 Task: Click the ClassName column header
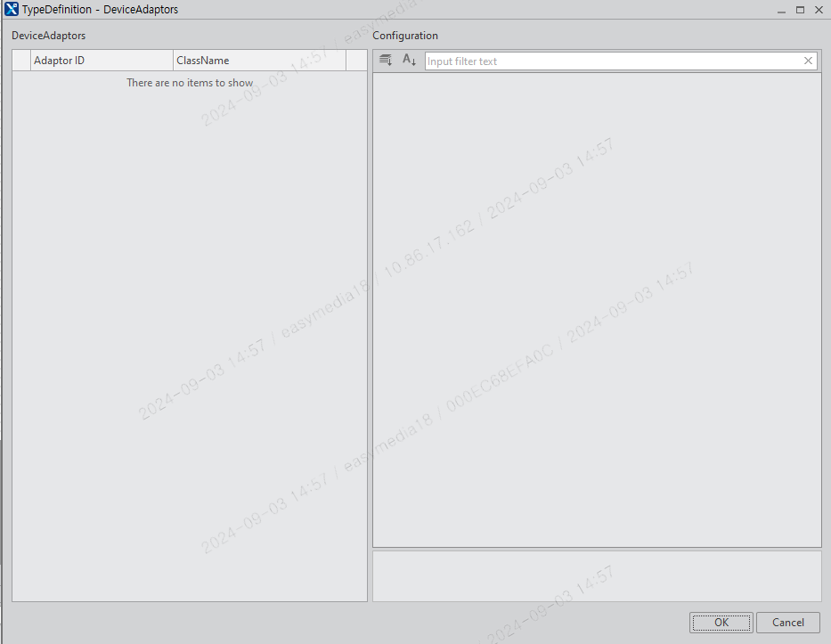click(x=258, y=60)
